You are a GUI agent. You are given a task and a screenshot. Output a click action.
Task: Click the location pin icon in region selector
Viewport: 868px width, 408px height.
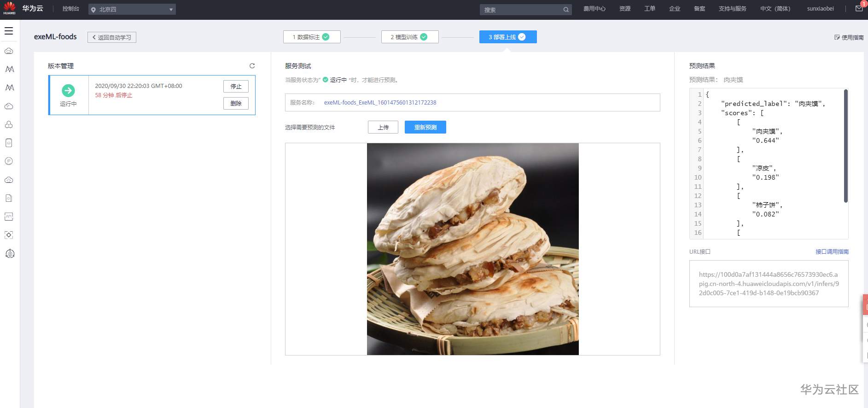coord(93,10)
